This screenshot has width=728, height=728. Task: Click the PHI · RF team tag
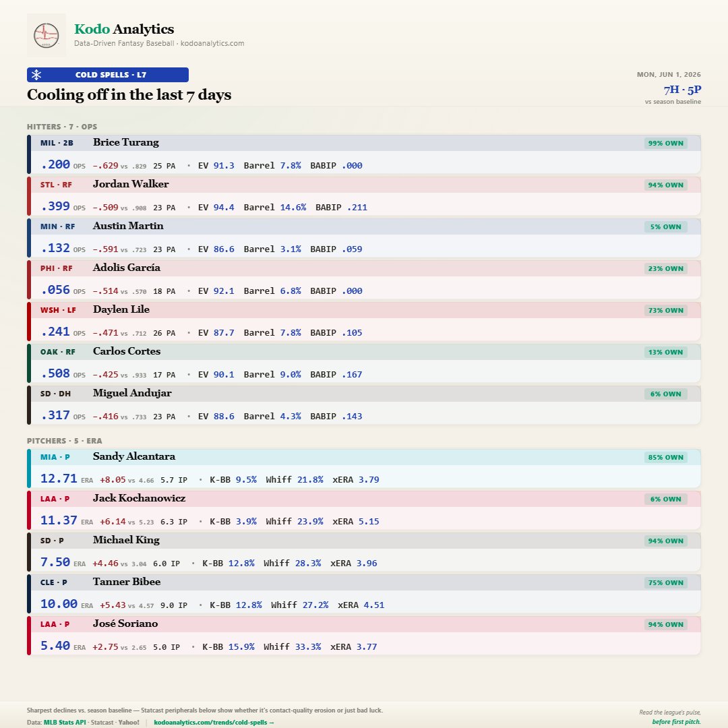click(x=56, y=268)
